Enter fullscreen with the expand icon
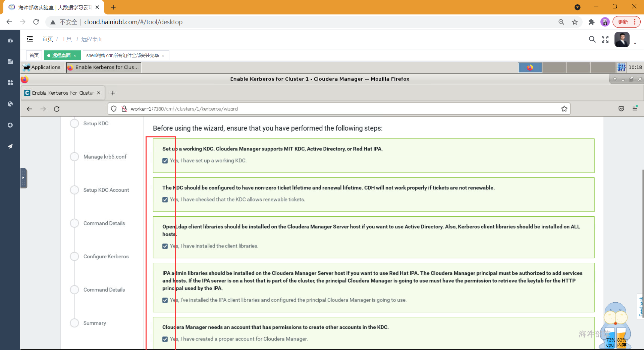This screenshot has height=350, width=644. [x=605, y=39]
